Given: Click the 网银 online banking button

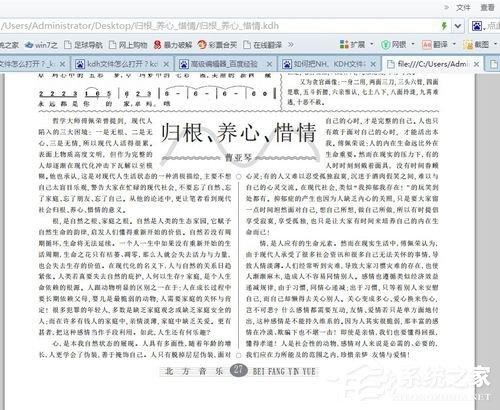Looking at the screenshot, I should pyautogui.click(x=394, y=44).
